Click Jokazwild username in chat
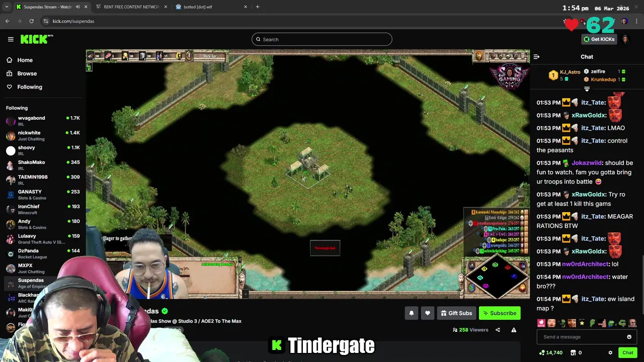The image size is (644, 362). pos(587,163)
